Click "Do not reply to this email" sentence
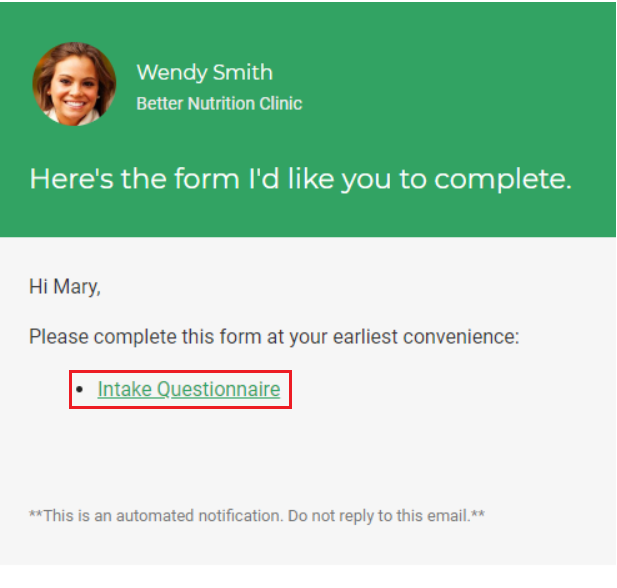Viewport: 617px width, 588px height. tap(379, 516)
